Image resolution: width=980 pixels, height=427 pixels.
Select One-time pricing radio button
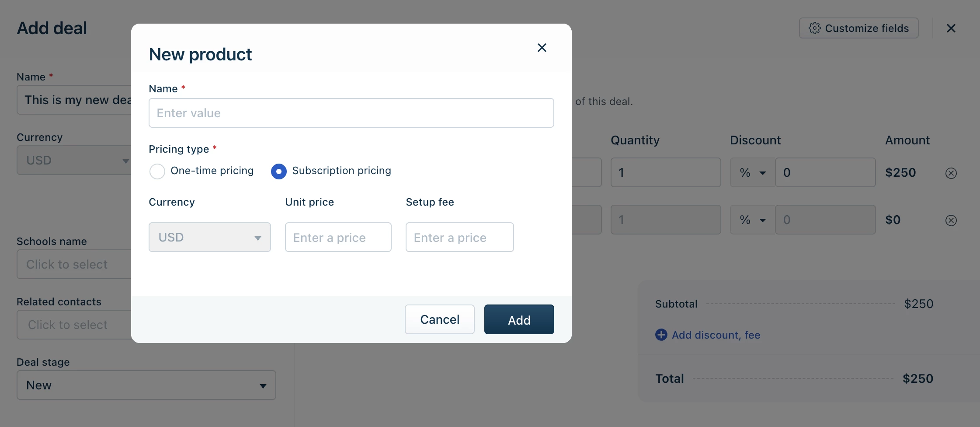coord(157,171)
